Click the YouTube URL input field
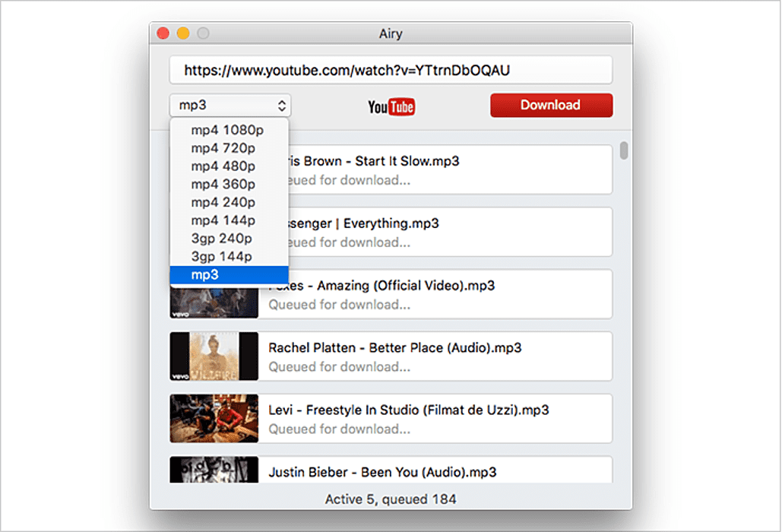The height and width of the screenshot is (532, 782). (x=391, y=70)
